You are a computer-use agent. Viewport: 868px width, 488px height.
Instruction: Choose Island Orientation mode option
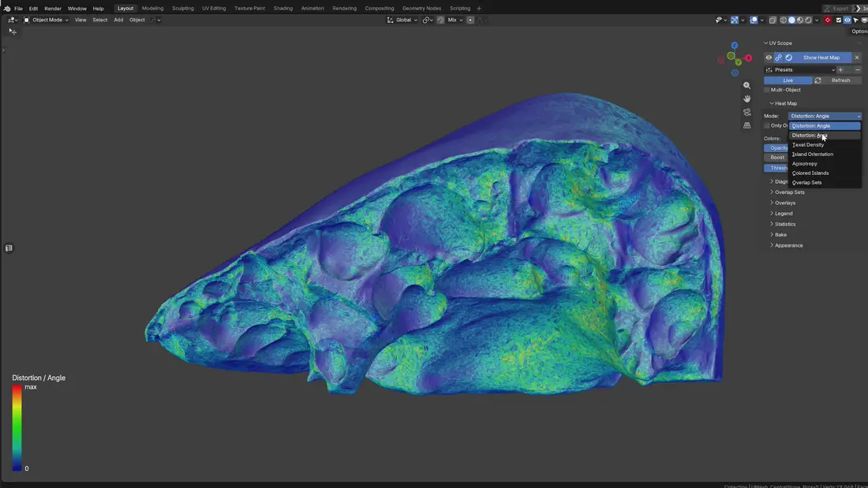point(825,155)
